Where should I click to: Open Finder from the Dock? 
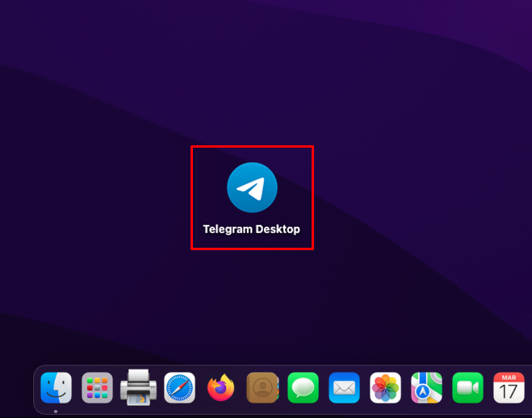56,388
